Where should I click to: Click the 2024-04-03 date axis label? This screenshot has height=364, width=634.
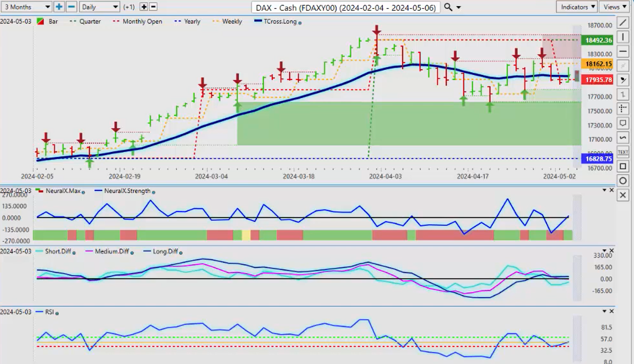[386, 176]
